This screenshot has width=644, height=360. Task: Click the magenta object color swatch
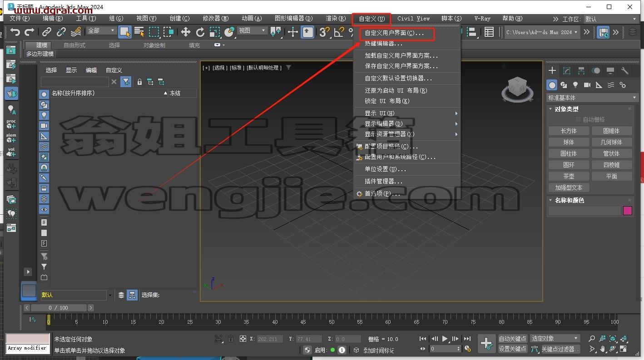tap(628, 211)
